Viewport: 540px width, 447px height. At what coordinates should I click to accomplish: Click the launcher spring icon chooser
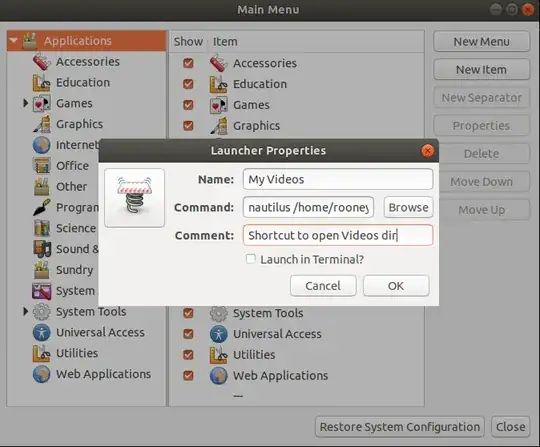[x=134, y=198]
